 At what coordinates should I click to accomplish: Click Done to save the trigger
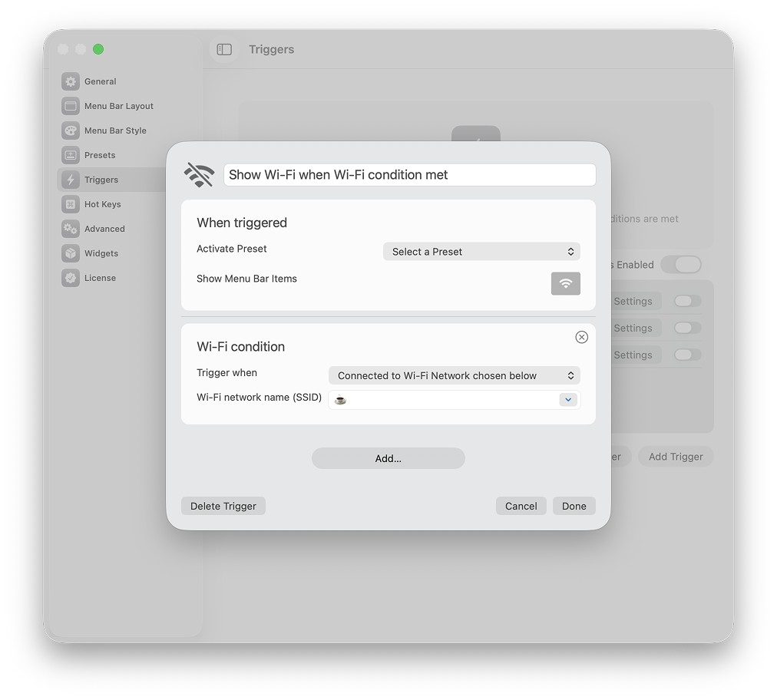click(574, 506)
